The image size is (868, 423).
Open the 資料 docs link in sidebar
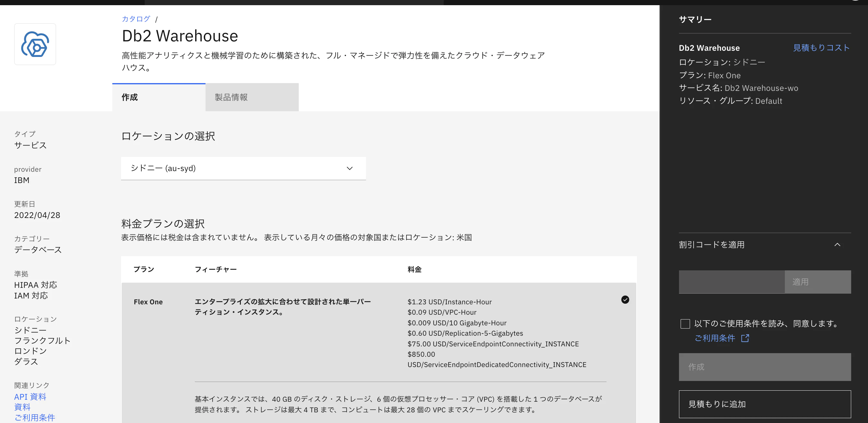pyautogui.click(x=22, y=407)
